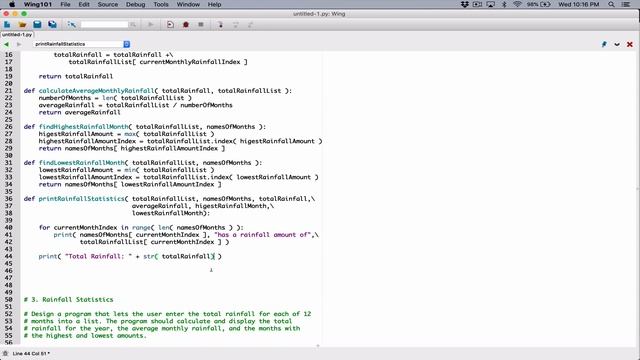Click the battery percentage indicator

click(538, 4)
